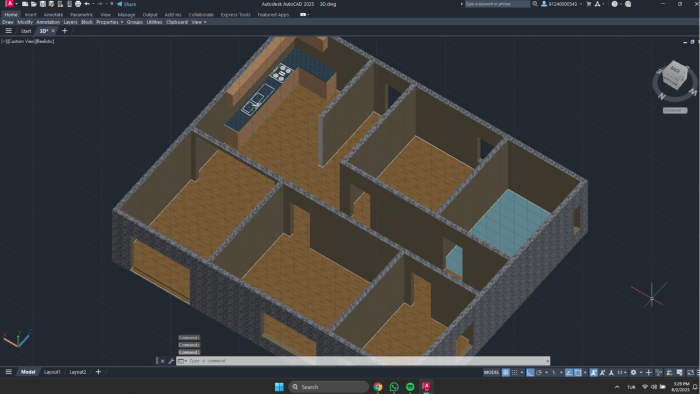The width and height of the screenshot is (700, 394).
Task: Switch to the Layout1 tab
Action: [x=52, y=372]
